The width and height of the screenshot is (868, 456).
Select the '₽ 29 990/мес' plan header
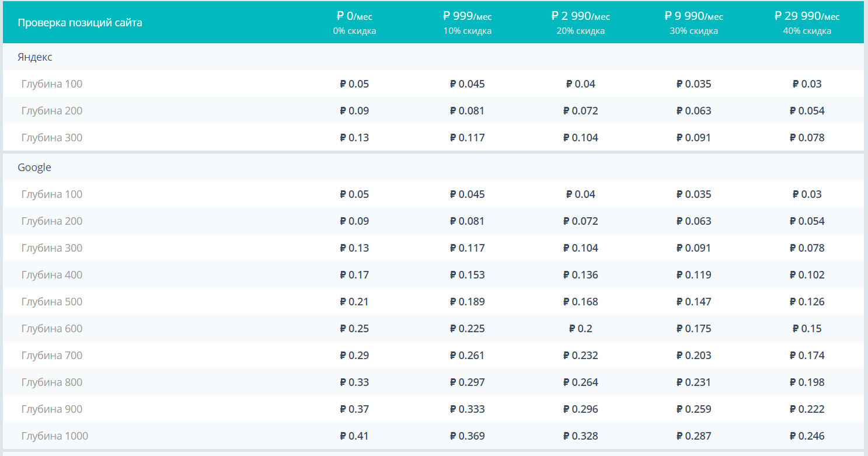[x=807, y=16]
